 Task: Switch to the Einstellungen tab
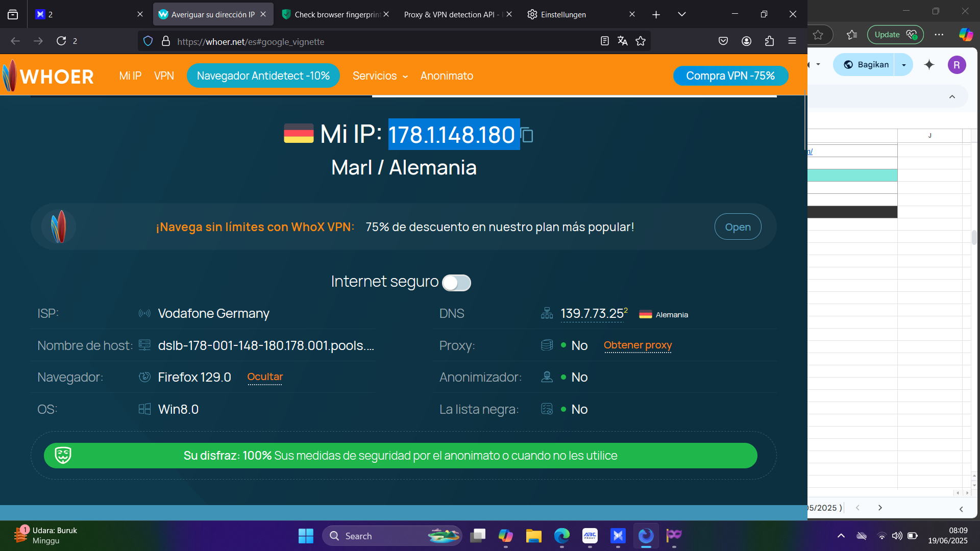[x=563, y=14]
